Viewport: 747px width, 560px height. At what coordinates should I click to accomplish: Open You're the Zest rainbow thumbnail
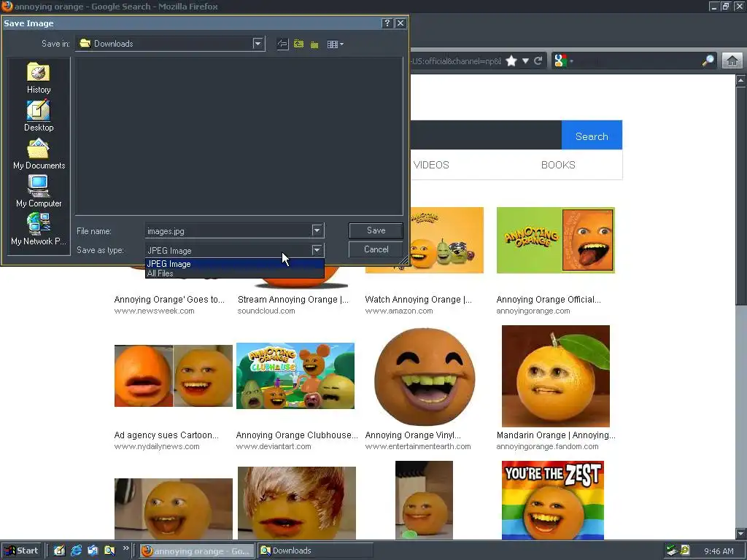tap(553, 500)
